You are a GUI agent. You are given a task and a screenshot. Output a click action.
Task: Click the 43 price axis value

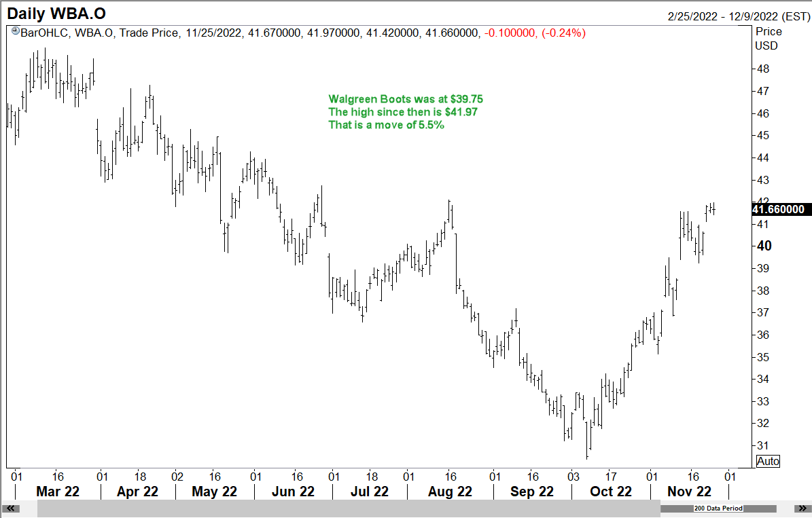[763, 180]
